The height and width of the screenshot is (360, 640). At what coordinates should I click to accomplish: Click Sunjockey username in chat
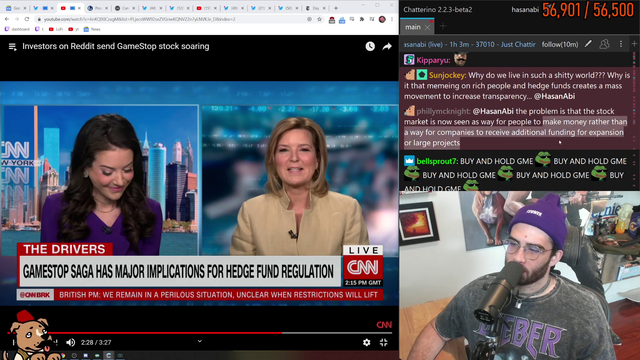coord(447,75)
